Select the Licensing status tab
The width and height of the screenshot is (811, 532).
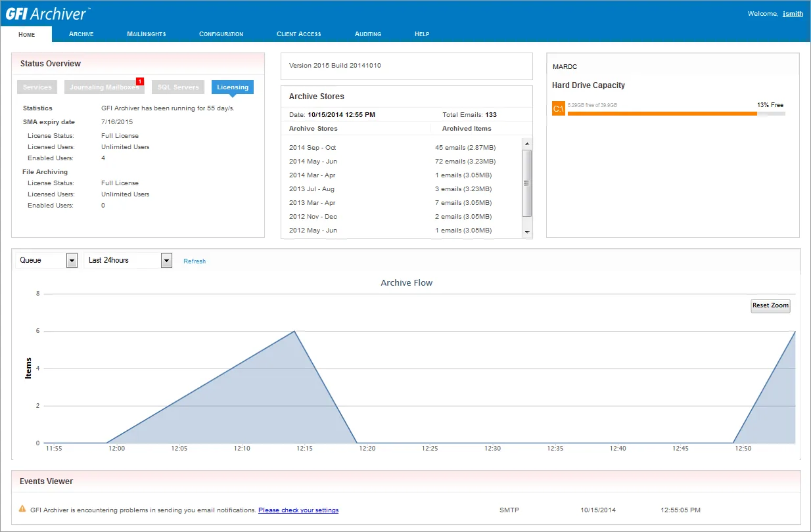point(233,87)
